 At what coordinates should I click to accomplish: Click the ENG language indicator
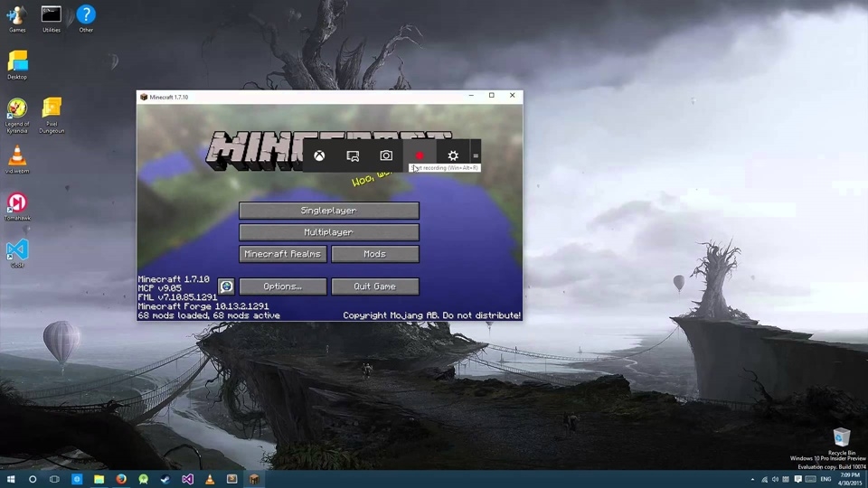(826, 480)
